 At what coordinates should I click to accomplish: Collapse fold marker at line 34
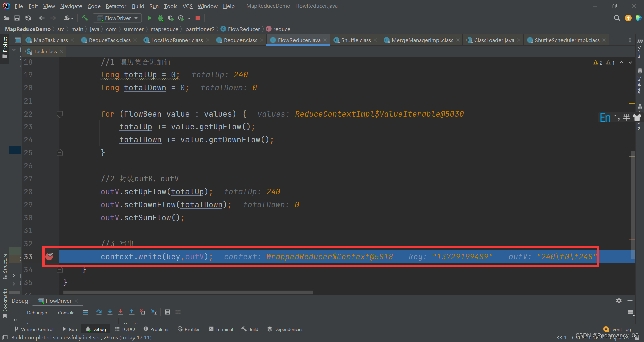[60, 269]
